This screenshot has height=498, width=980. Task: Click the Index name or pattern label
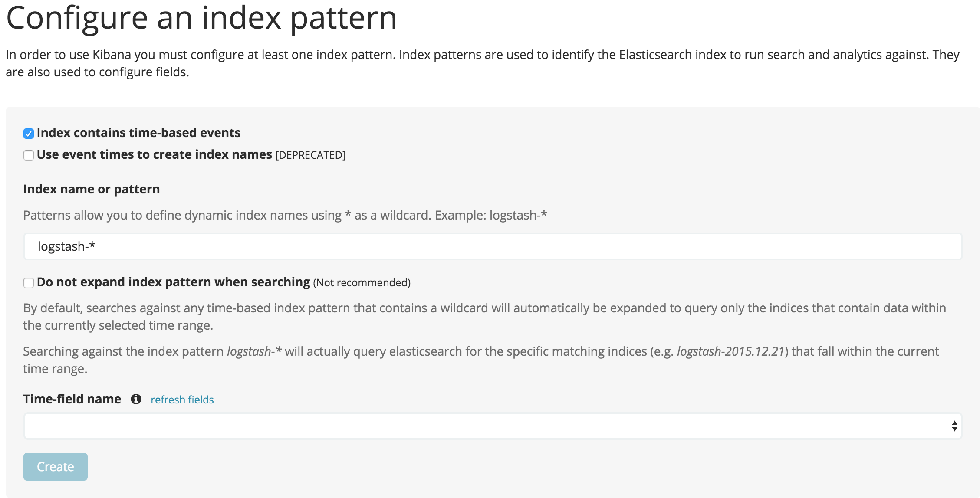tap(92, 189)
